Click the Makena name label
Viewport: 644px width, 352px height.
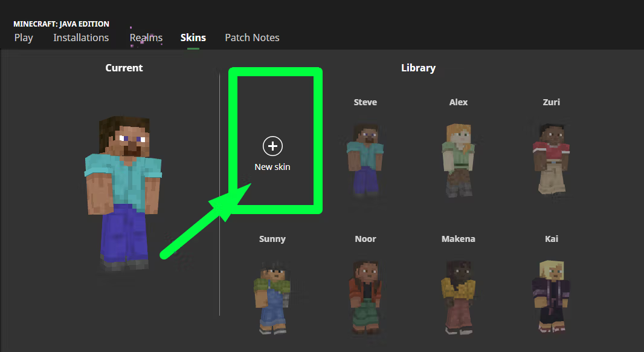pos(459,239)
